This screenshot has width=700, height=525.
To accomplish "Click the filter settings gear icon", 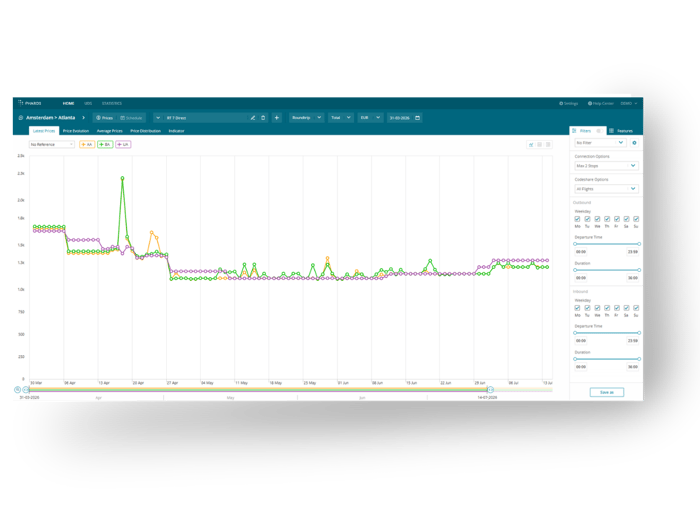I will coord(634,143).
